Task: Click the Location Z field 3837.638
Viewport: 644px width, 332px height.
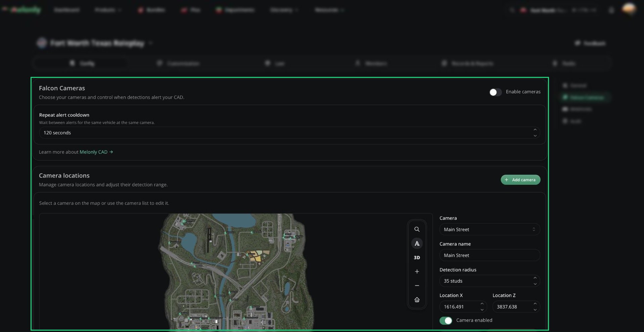Action: [516, 307]
